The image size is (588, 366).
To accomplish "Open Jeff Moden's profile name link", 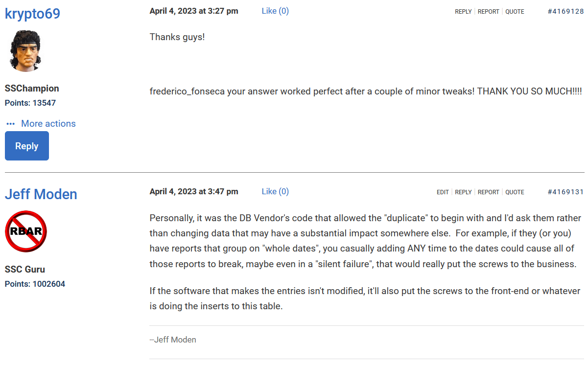I will [41, 194].
